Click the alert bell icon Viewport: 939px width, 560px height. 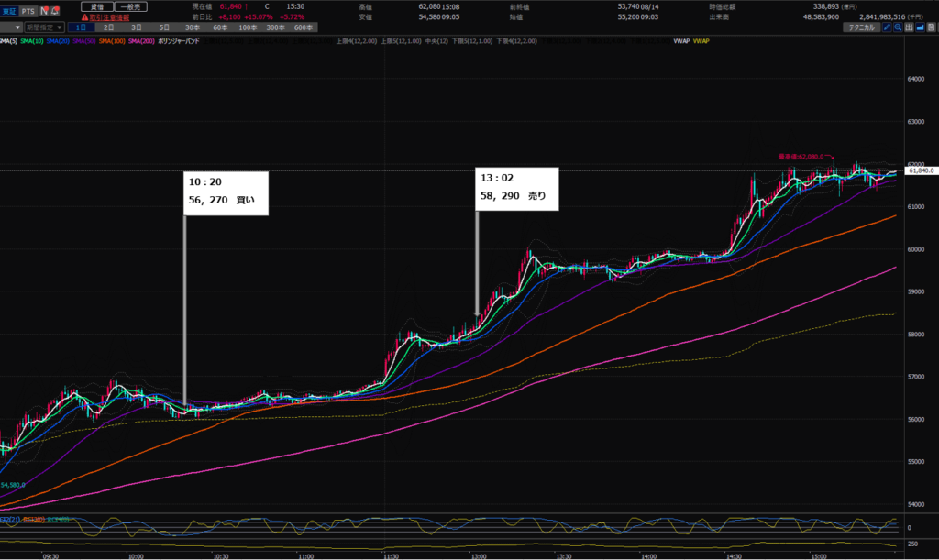point(54,11)
